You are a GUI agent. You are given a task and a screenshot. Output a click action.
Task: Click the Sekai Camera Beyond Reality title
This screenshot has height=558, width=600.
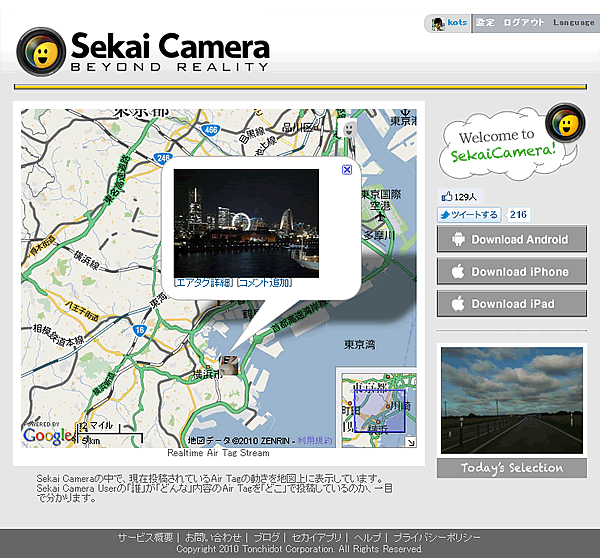(170, 52)
